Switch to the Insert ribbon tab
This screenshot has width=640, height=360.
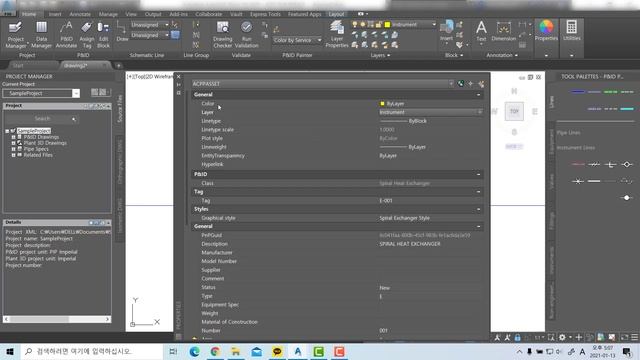pos(55,14)
